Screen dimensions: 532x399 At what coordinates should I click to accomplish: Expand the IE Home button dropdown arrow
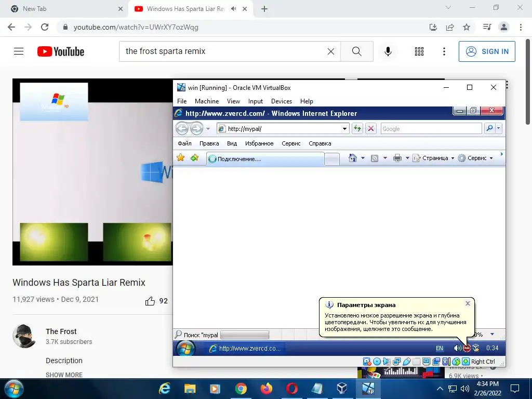click(363, 158)
